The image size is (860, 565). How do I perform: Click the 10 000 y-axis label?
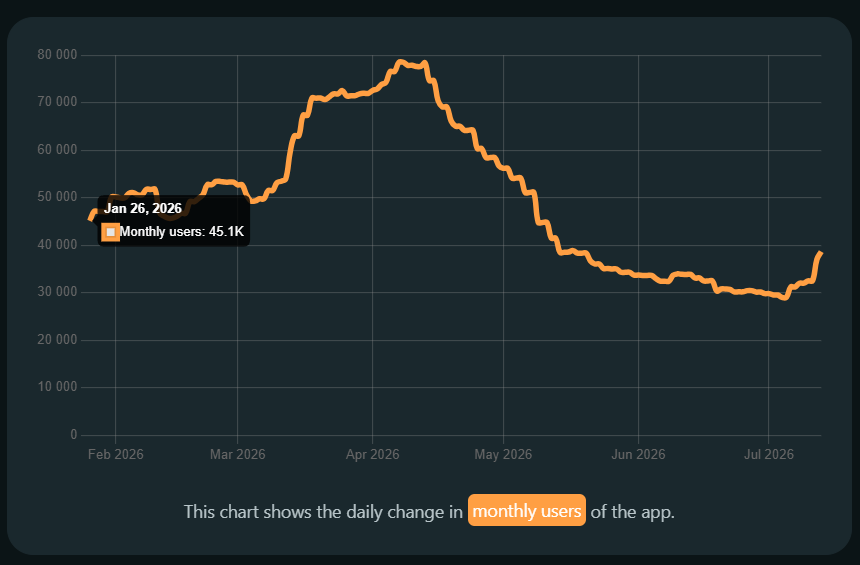(57, 386)
